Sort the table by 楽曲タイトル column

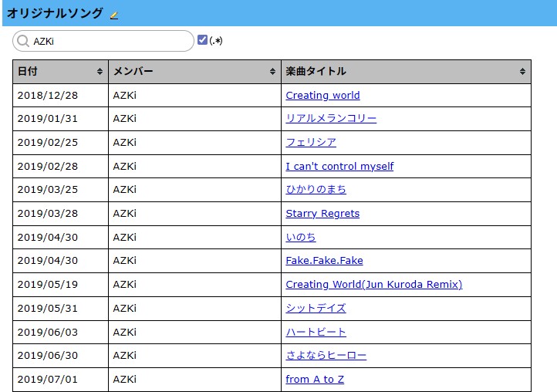click(x=406, y=71)
